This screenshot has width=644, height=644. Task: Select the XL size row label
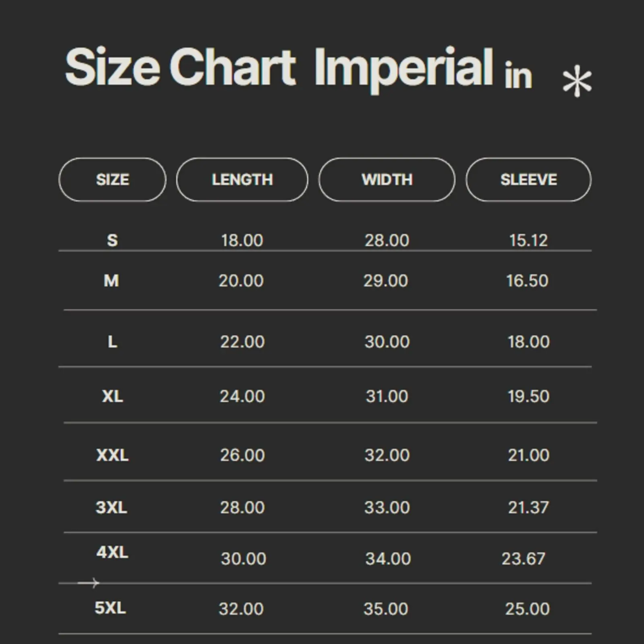coord(112,396)
